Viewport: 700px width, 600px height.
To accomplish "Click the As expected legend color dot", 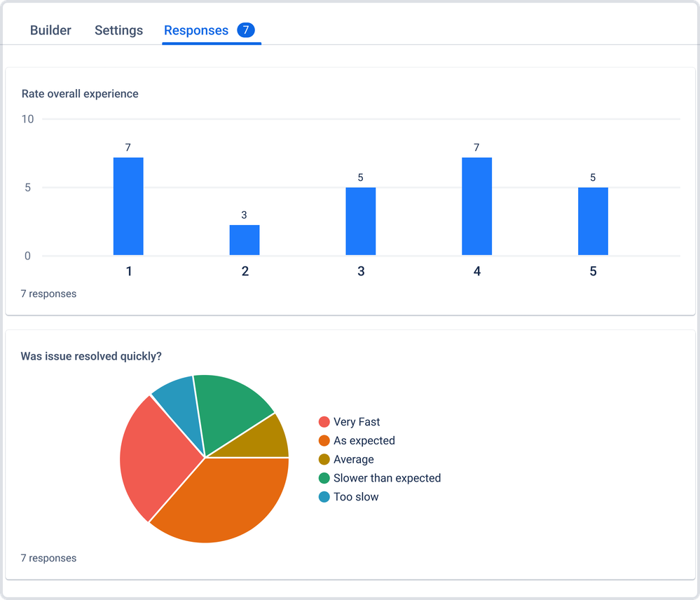I will (x=324, y=441).
